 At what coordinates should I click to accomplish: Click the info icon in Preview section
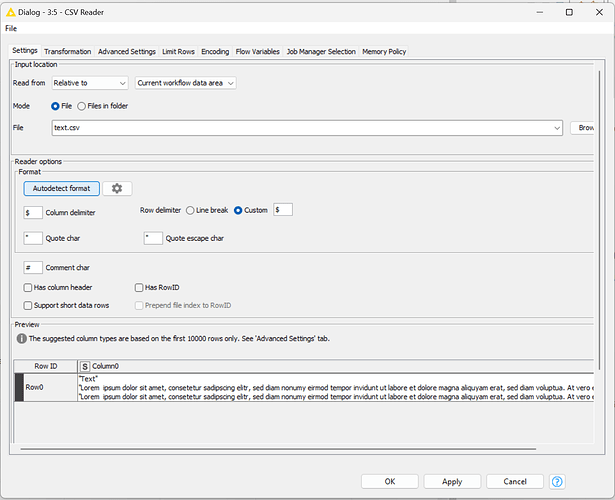22,338
